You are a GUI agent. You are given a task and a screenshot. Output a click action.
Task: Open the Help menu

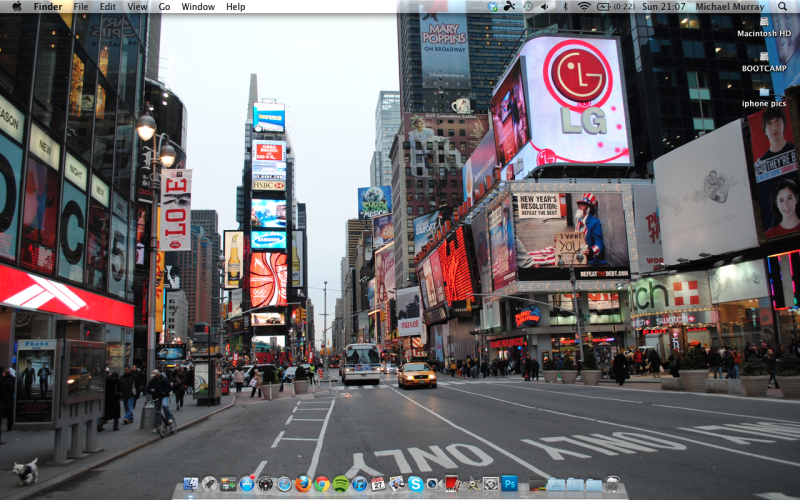(236, 7)
